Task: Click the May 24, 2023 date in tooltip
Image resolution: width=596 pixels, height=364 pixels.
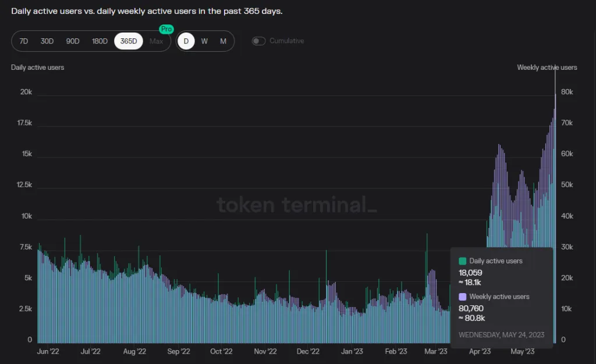Action: pos(502,334)
